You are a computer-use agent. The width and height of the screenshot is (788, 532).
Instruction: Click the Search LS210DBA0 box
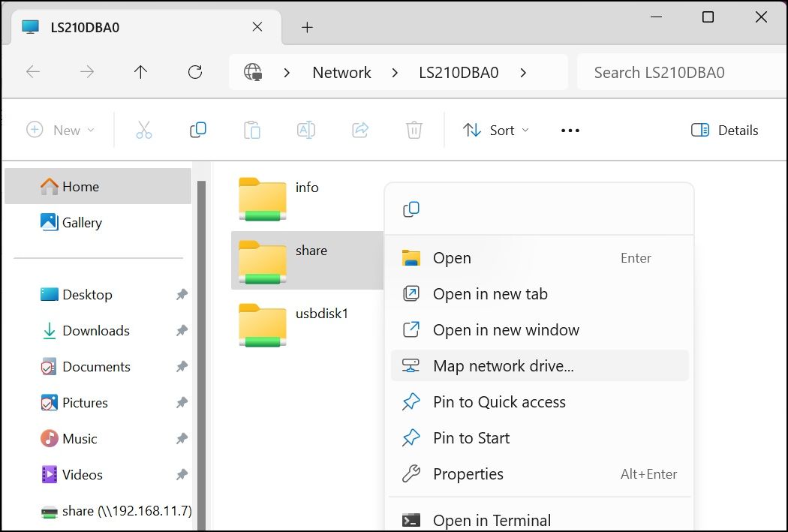(x=681, y=72)
